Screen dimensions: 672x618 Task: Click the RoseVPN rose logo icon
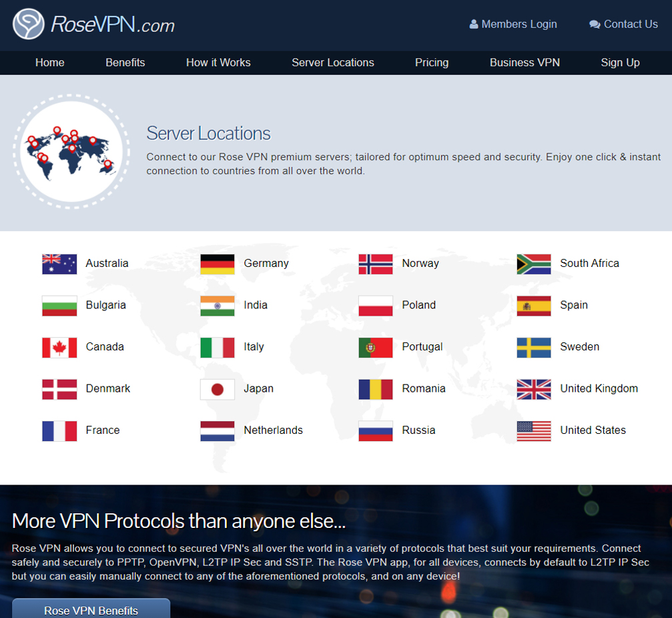coord(28,24)
